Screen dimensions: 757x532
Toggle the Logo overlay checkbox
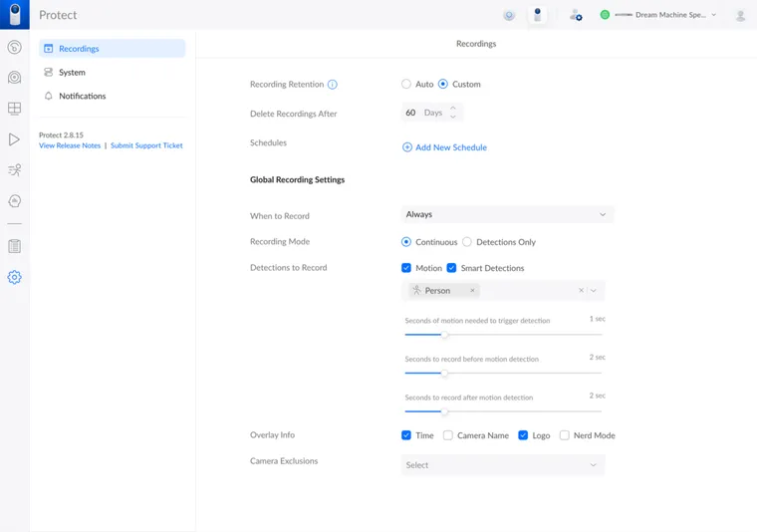coord(523,435)
